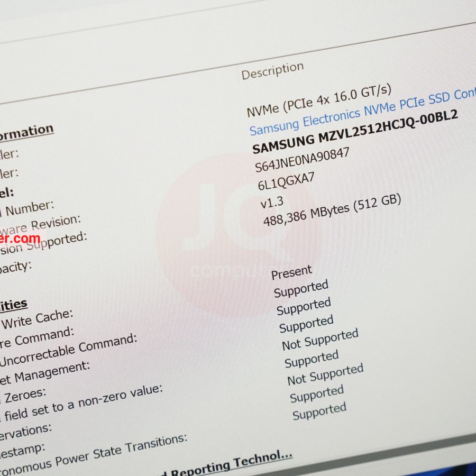Screen dimensions: 476x476
Task: Select firmware revision value 6L1QGXA7
Action: point(286,181)
